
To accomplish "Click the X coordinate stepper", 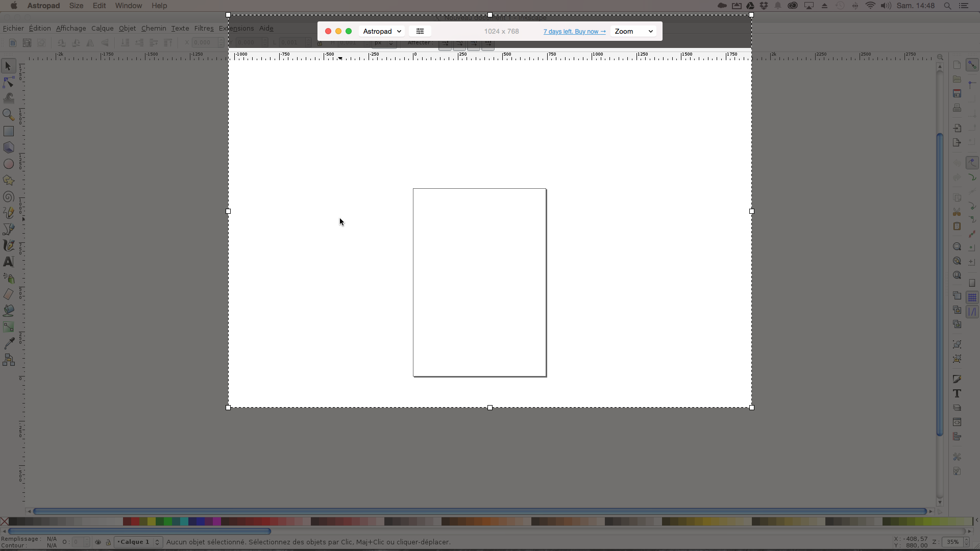I will (221, 42).
